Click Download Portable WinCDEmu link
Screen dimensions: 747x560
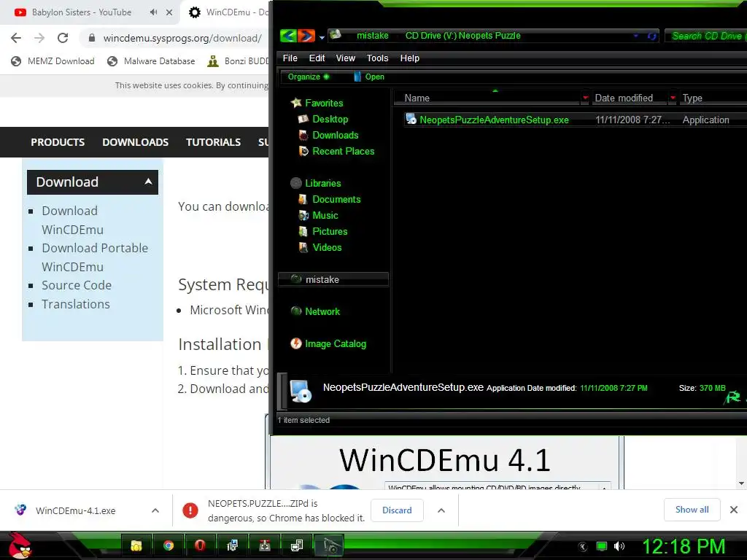point(95,257)
